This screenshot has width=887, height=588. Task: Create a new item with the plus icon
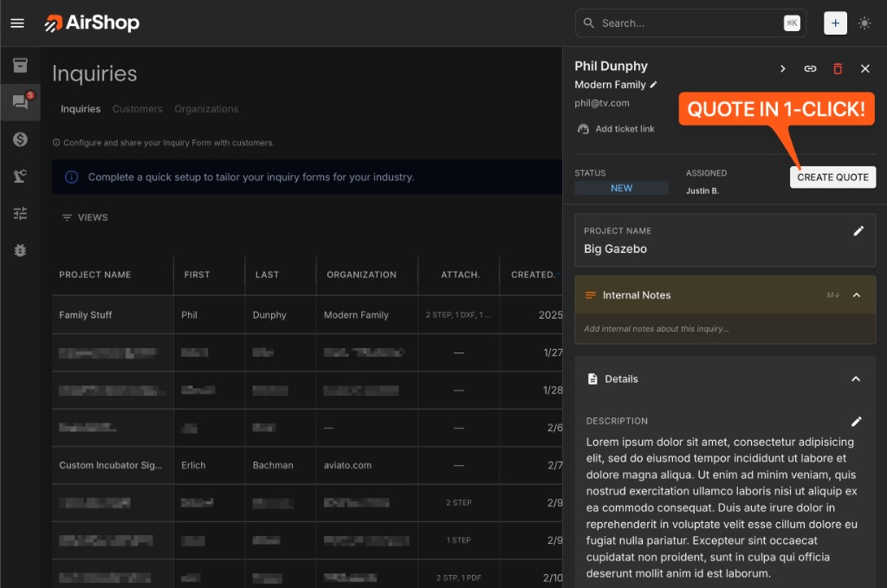tap(835, 23)
